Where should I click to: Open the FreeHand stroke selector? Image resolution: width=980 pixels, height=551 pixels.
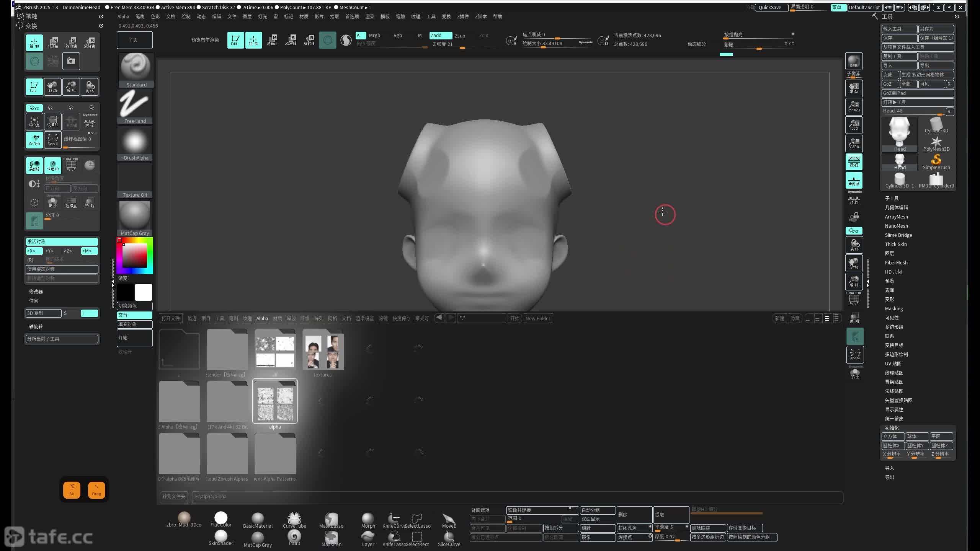coord(135,107)
